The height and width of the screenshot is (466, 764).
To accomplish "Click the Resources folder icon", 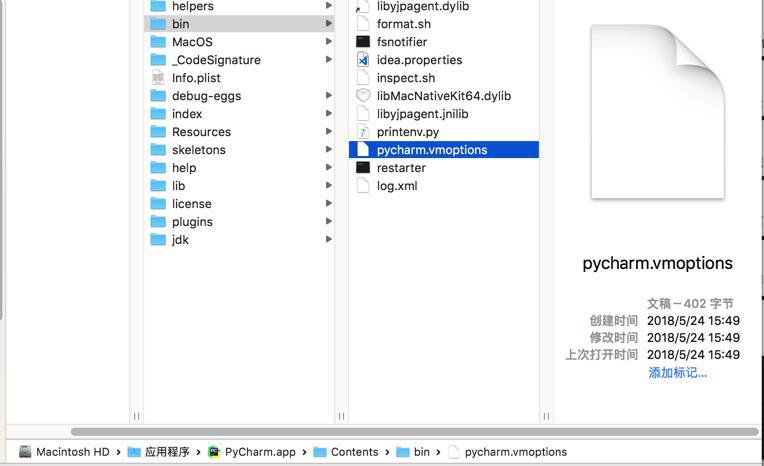I will 158,132.
